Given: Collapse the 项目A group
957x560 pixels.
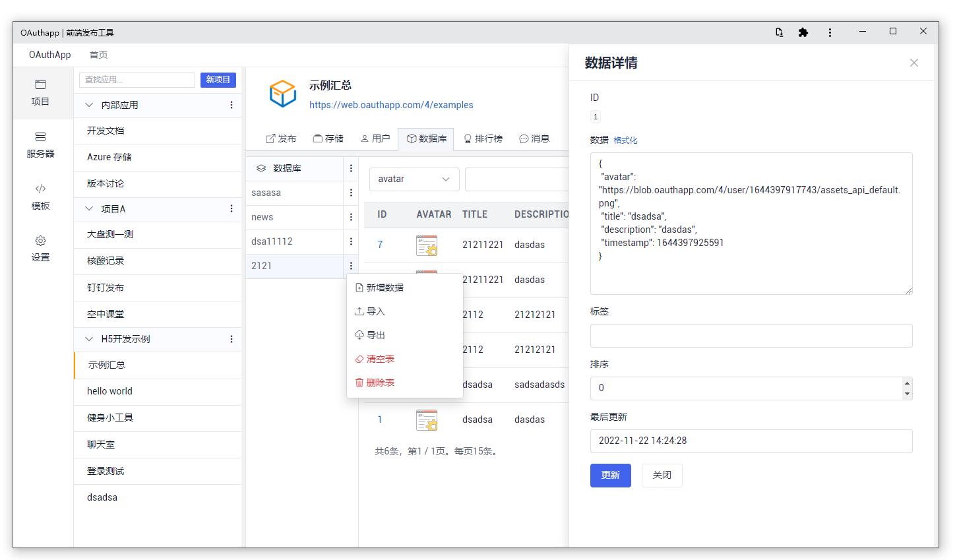Looking at the screenshot, I should point(89,208).
